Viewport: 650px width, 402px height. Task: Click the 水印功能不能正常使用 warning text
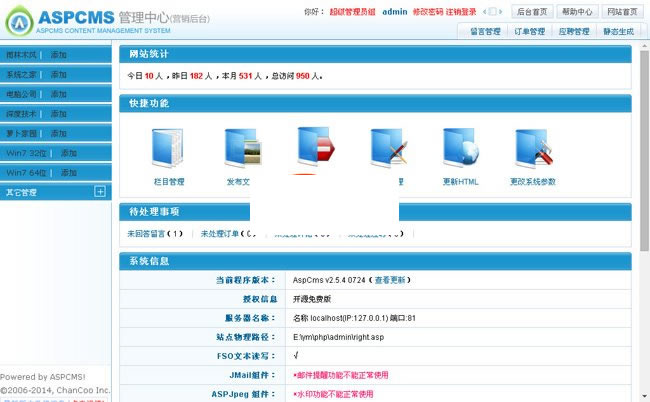[333, 394]
